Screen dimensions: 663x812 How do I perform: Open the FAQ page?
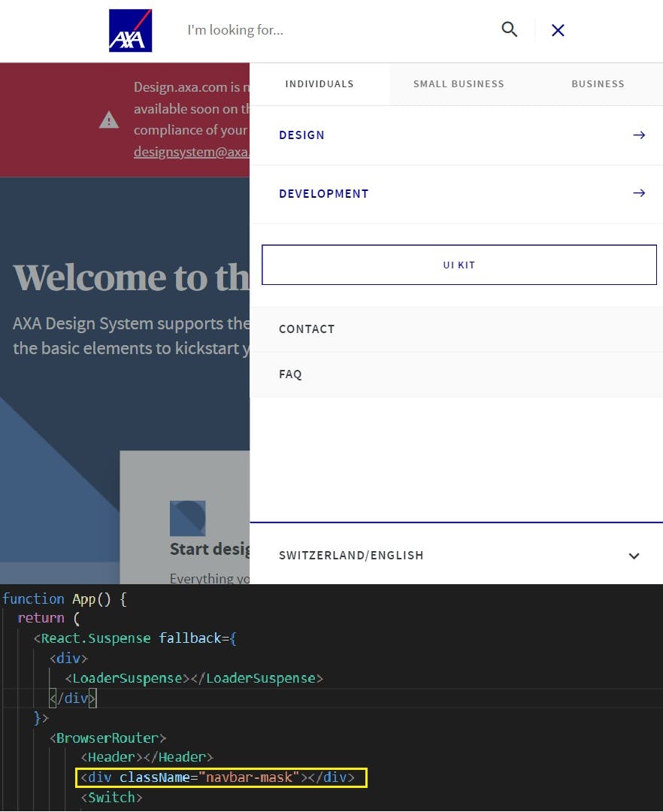(290, 374)
